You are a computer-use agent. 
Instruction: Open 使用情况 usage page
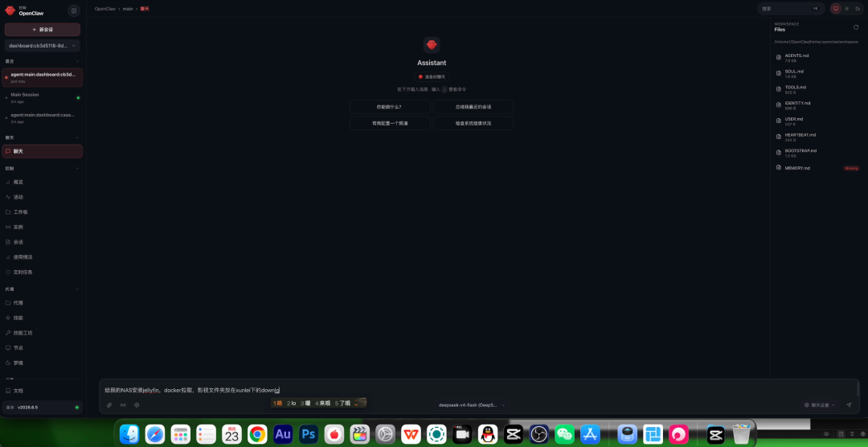(42, 257)
